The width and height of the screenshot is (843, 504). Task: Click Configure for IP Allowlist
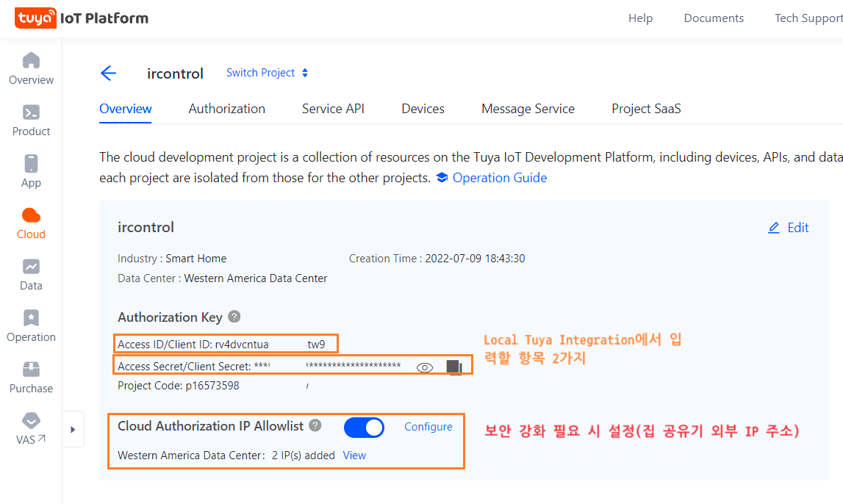[x=428, y=427]
